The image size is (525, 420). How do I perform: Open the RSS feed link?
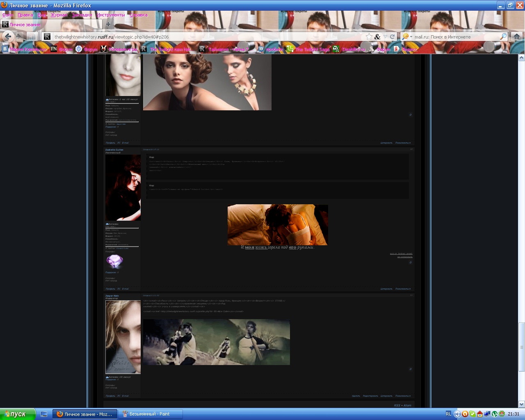click(x=397, y=405)
